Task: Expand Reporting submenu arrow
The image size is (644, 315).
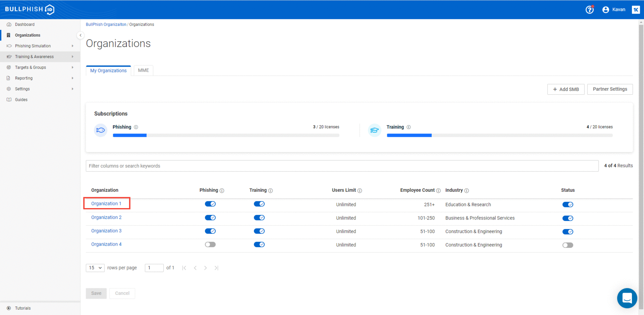Action: [72, 78]
